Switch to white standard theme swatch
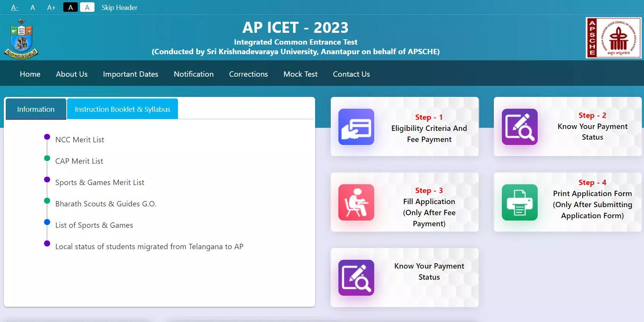The height and width of the screenshot is (322, 644). [x=87, y=7]
